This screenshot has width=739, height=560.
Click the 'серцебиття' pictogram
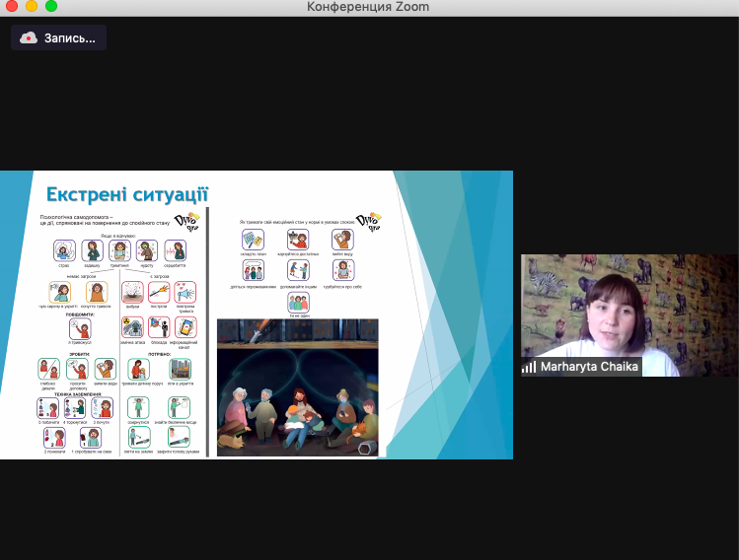click(x=176, y=250)
